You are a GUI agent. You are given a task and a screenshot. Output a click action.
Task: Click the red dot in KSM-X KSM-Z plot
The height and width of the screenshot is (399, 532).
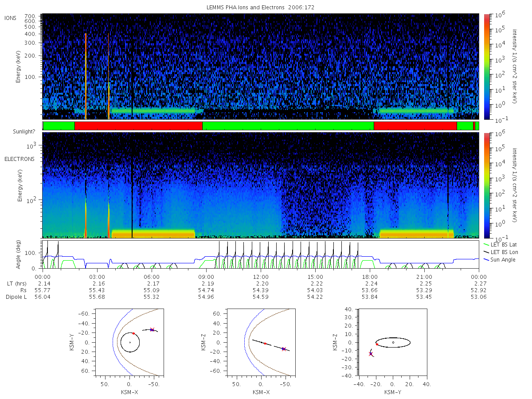point(265,343)
